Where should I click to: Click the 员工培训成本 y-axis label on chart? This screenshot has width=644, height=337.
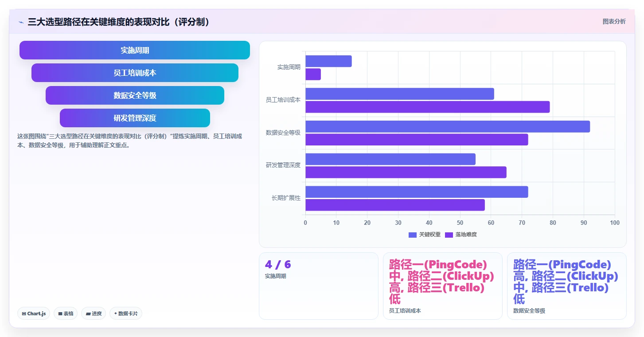point(283,100)
